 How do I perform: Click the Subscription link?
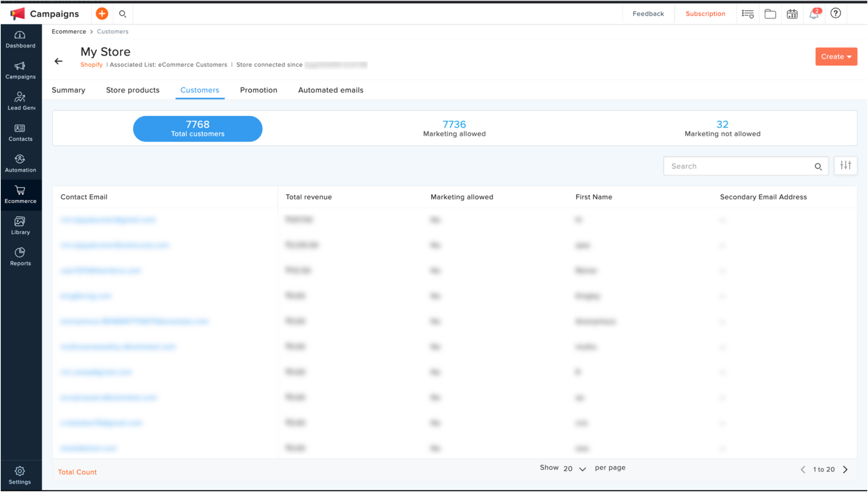pyautogui.click(x=705, y=14)
